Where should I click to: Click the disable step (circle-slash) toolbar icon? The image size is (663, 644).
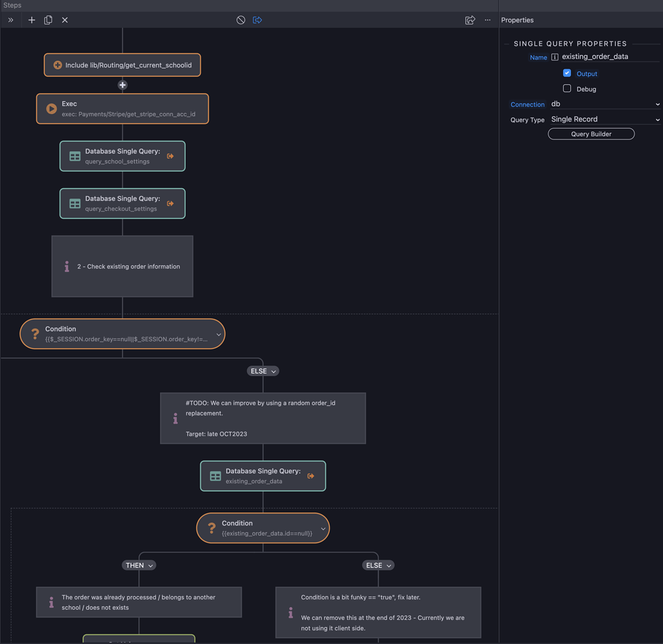[240, 19]
